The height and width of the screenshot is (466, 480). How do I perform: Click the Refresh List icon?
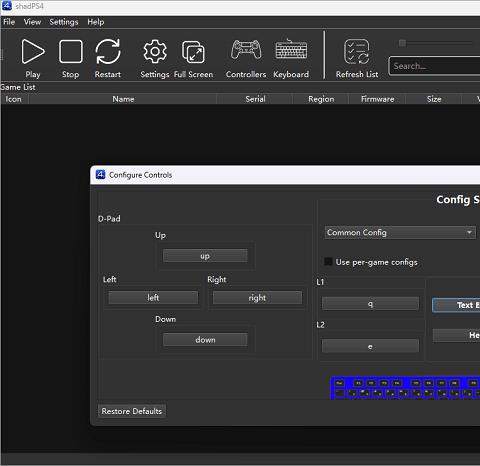click(357, 52)
